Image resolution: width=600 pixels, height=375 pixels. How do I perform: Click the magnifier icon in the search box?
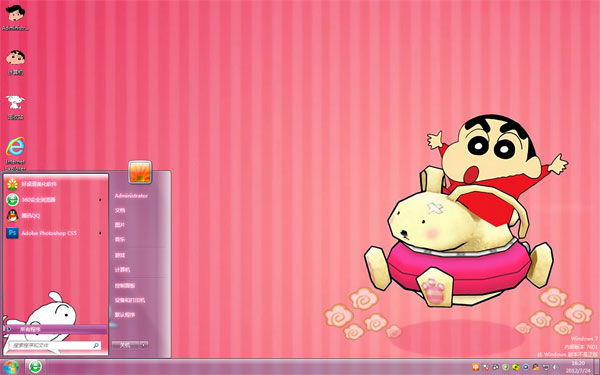tap(96, 345)
